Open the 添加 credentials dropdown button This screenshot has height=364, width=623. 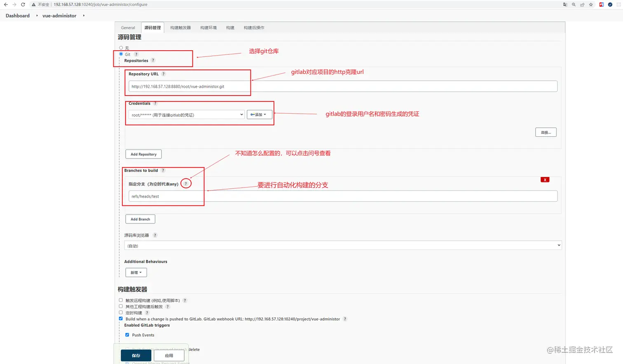[x=259, y=114]
